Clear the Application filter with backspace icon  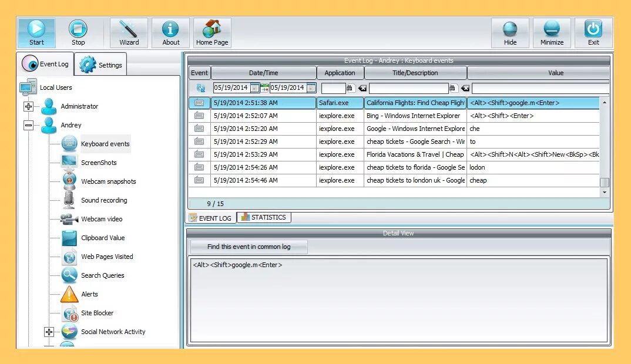coord(362,88)
